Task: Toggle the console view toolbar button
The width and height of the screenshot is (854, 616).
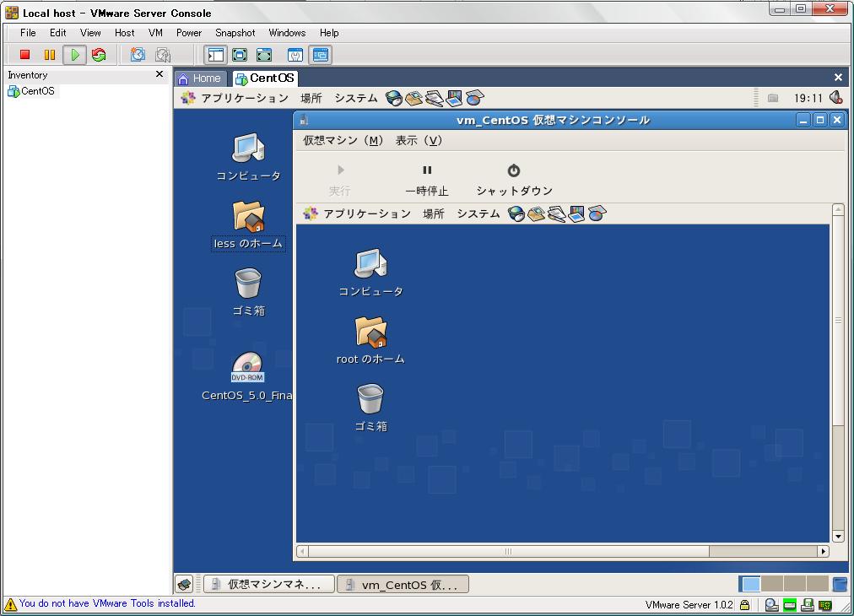Action: (321, 55)
